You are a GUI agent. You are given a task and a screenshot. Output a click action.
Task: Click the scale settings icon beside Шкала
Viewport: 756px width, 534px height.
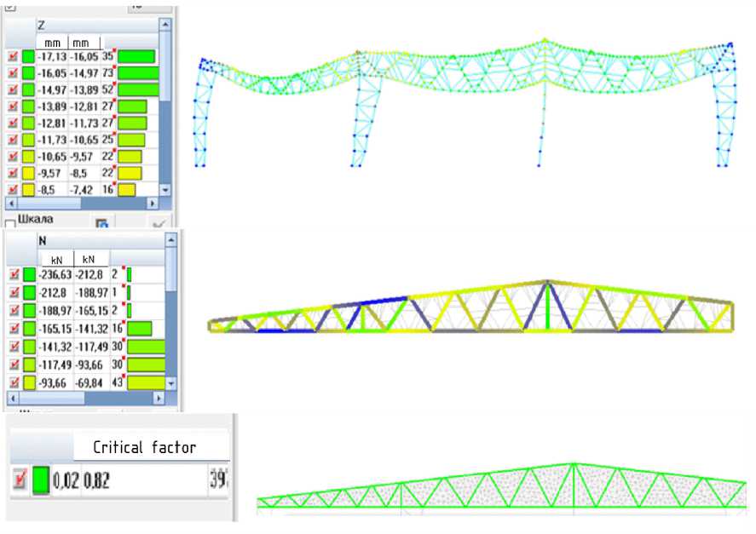(101, 224)
